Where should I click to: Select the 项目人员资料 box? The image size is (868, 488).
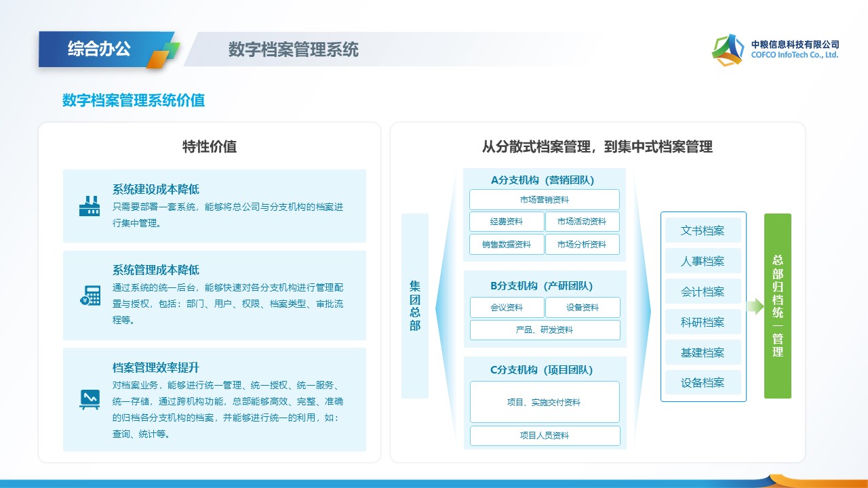coord(544,435)
